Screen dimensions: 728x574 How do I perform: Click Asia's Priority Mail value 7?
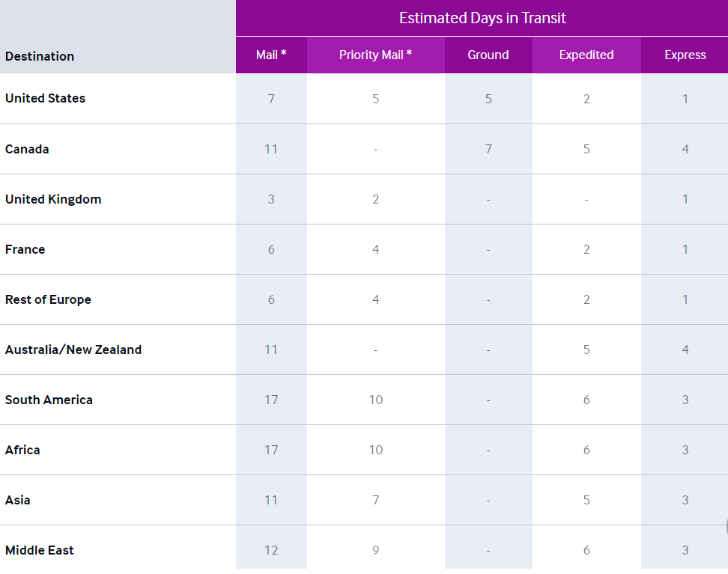375,500
